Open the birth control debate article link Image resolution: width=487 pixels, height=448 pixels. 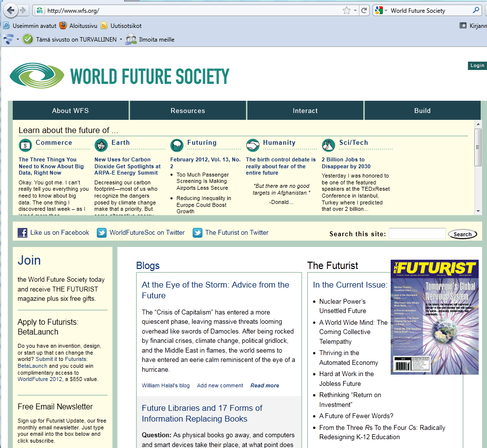pos(281,166)
